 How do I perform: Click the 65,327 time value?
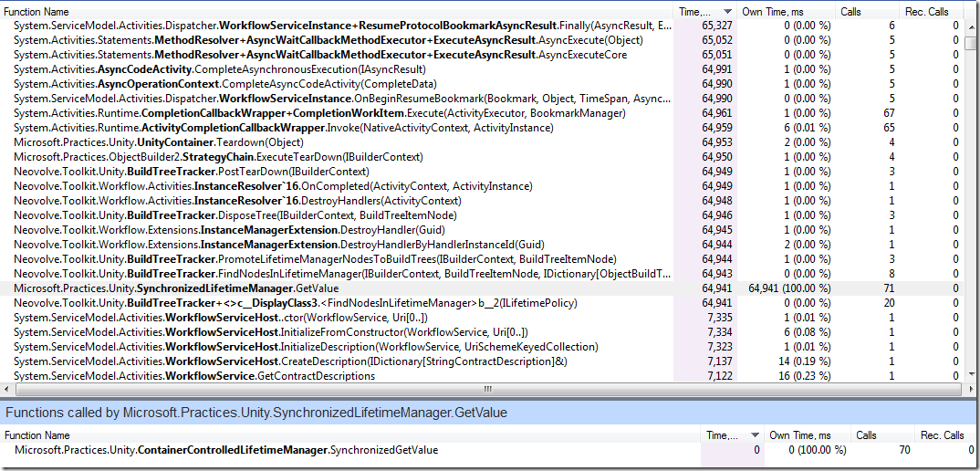[x=717, y=26]
